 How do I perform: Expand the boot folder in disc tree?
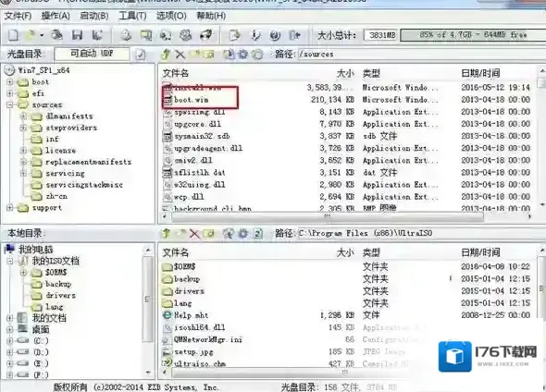click(10, 82)
